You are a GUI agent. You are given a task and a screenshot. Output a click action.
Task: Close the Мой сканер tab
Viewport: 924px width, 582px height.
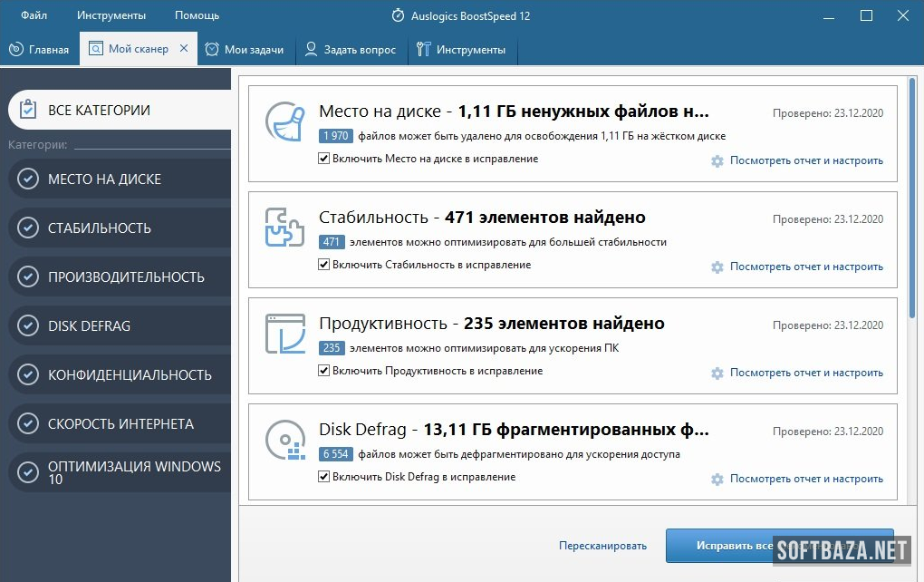184,49
